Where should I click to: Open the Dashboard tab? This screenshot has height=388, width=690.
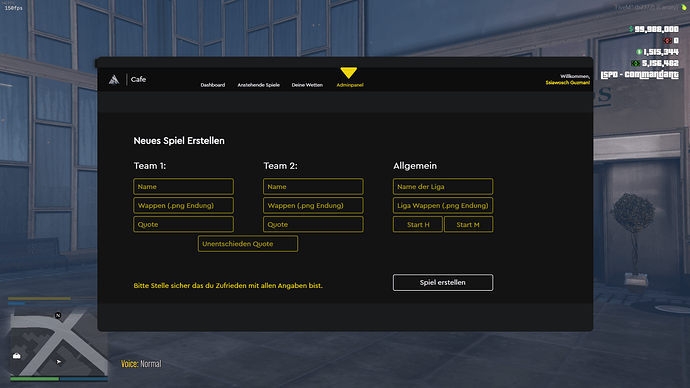pos(213,85)
